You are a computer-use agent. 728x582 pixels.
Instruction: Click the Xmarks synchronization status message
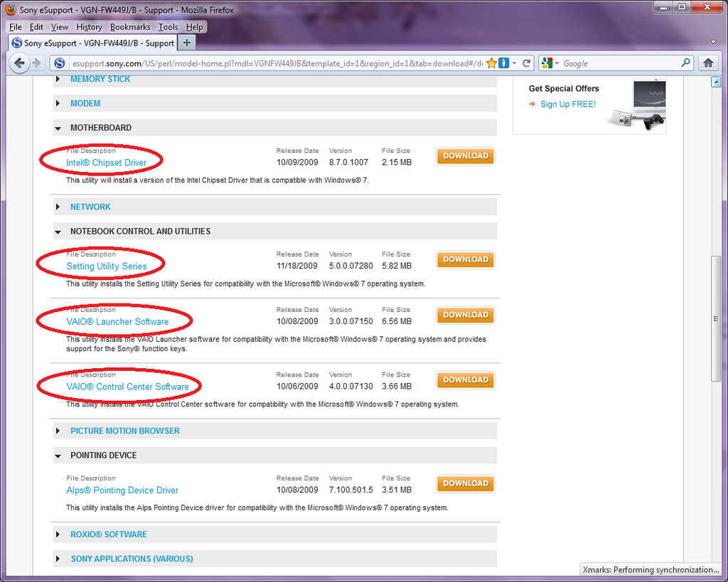click(x=651, y=569)
